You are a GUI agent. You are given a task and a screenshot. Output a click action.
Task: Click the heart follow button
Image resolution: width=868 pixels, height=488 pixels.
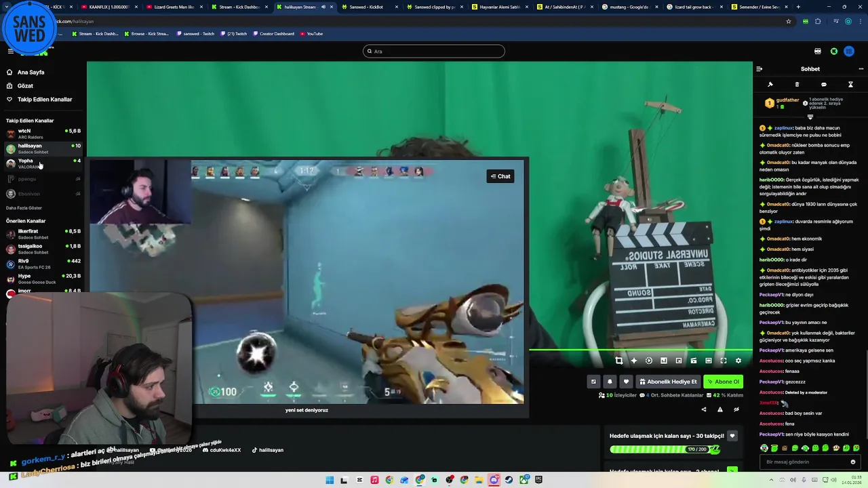click(x=626, y=382)
